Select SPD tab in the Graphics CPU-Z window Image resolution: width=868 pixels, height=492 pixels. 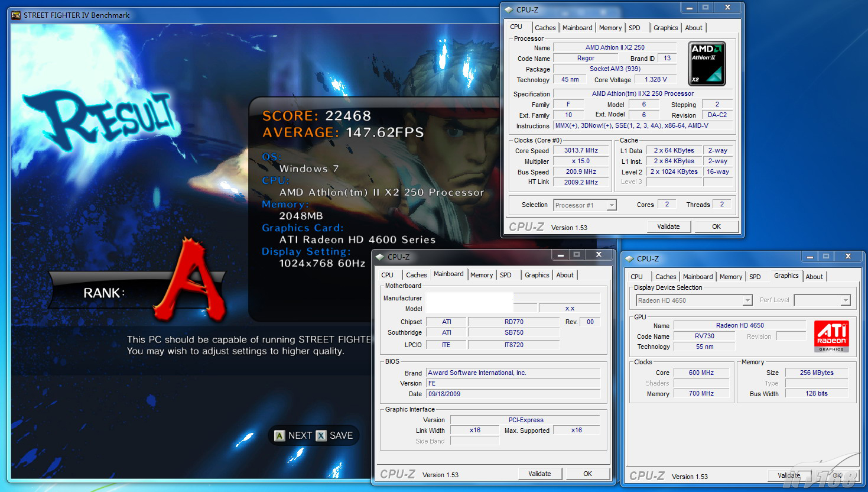755,277
